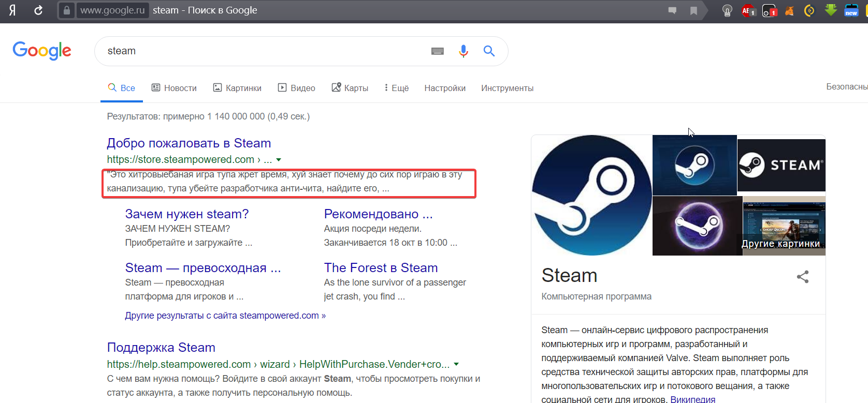Open the 'Steam — превосходная ...' sitelink
This screenshot has height=403, width=868.
click(203, 268)
